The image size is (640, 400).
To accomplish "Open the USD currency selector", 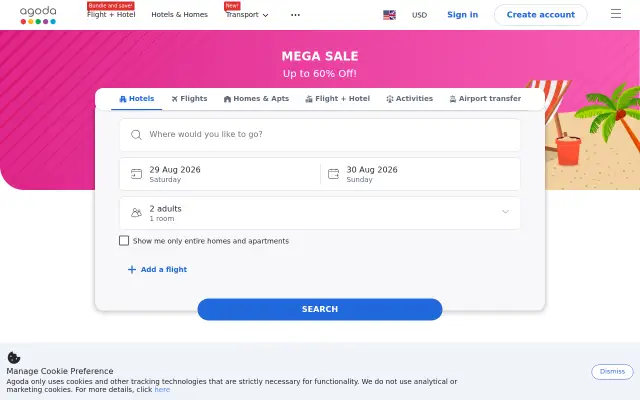I will [x=419, y=15].
